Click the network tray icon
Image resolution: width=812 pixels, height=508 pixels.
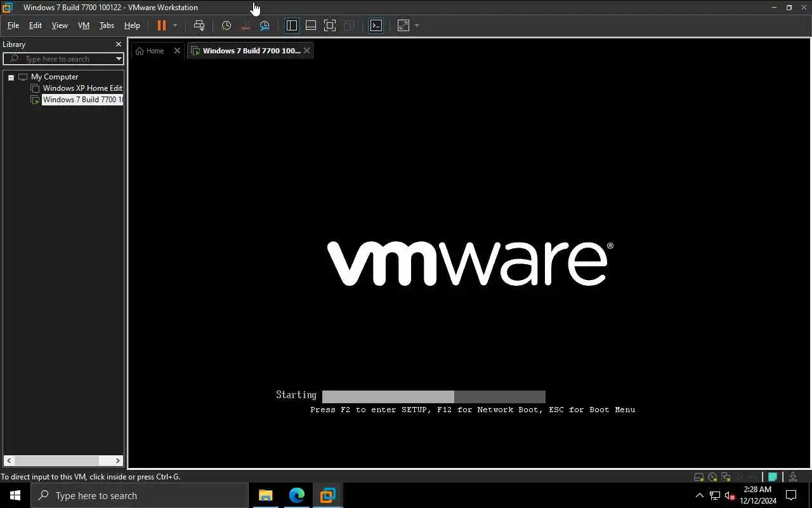[x=715, y=495]
